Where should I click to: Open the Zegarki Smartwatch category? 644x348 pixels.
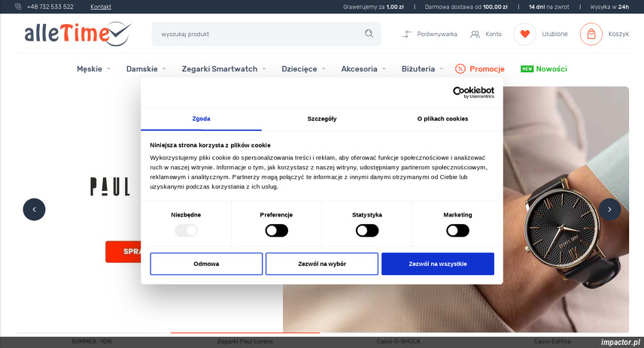(x=220, y=69)
